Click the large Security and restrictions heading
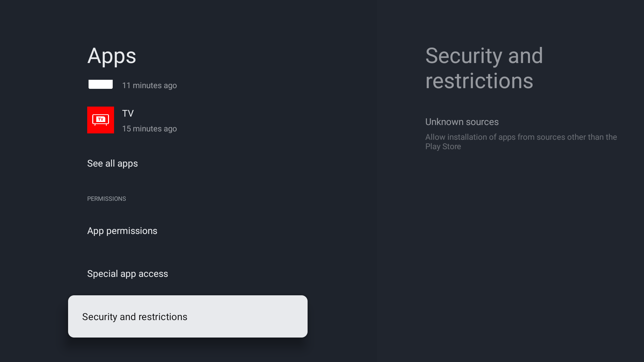644x362 pixels. (x=484, y=68)
